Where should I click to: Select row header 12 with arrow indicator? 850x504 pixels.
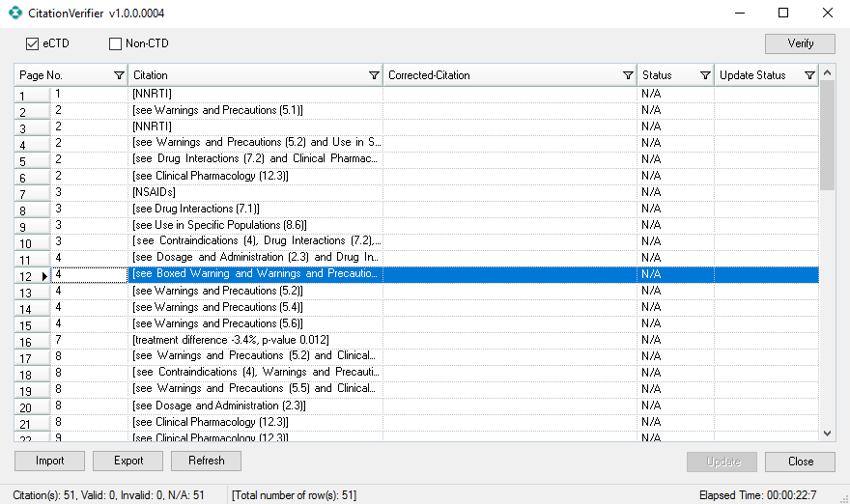click(x=33, y=275)
